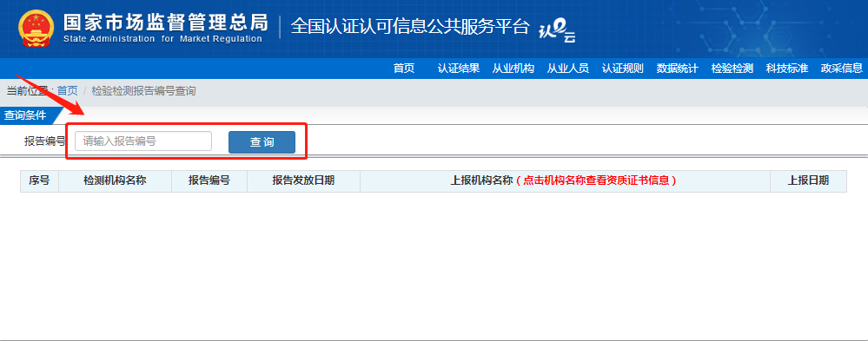This screenshot has width=868, height=341.
Task: Open the 首页 navigation menu item
Action: 403,69
